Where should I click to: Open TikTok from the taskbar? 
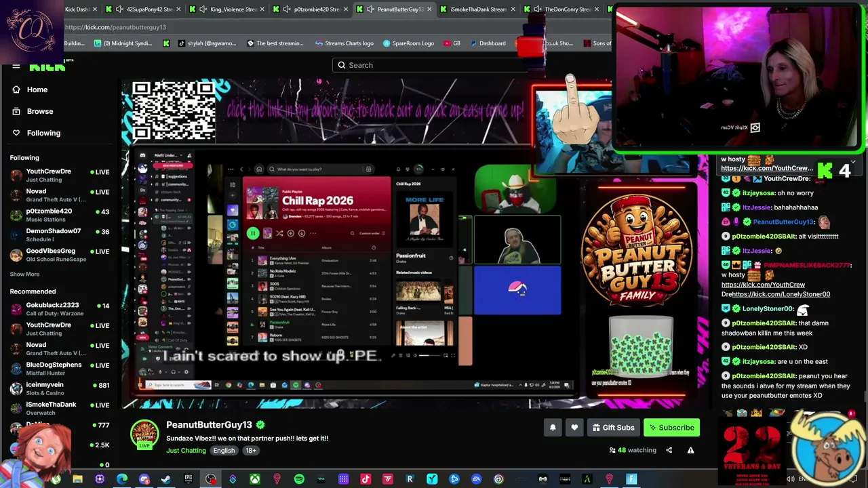tap(366, 479)
